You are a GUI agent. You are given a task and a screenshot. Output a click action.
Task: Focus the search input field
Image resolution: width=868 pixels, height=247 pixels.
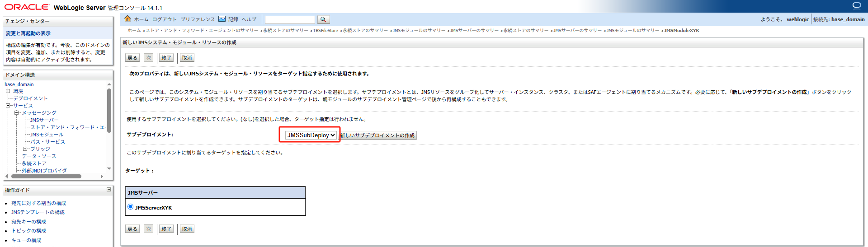coord(290,20)
